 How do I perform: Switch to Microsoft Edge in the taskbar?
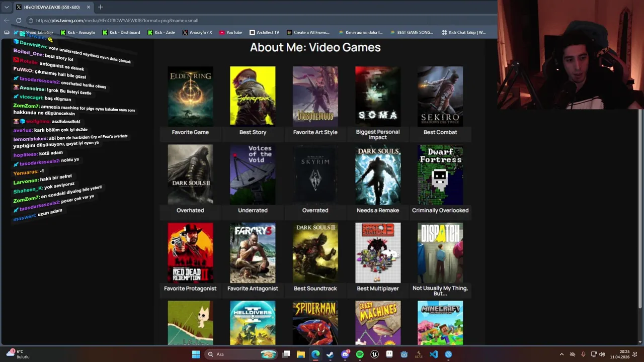(315, 354)
